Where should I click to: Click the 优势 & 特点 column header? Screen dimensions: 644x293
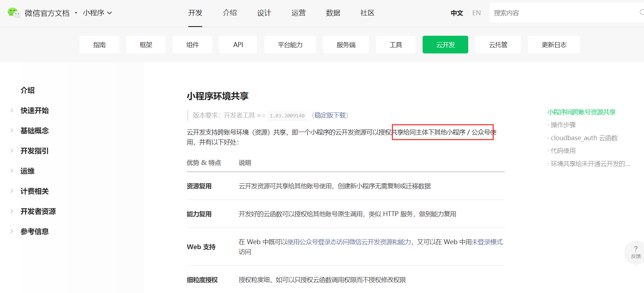tap(204, 163)
